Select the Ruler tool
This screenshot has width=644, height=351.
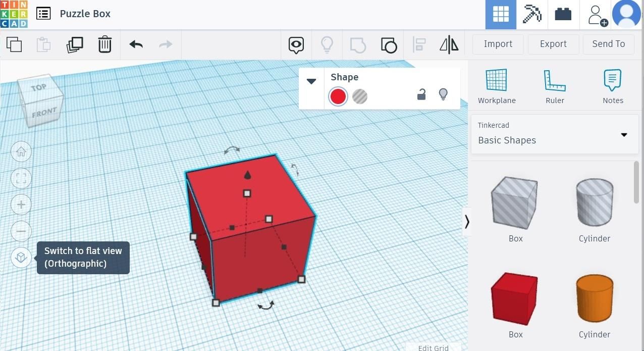[x=555, y=86]
